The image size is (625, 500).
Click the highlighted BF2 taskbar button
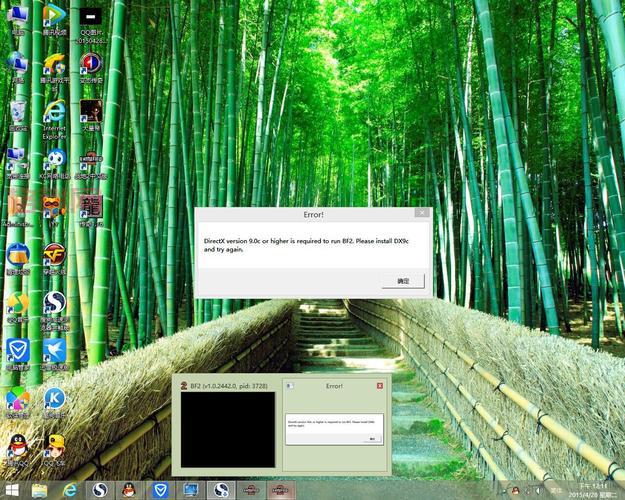280,490
